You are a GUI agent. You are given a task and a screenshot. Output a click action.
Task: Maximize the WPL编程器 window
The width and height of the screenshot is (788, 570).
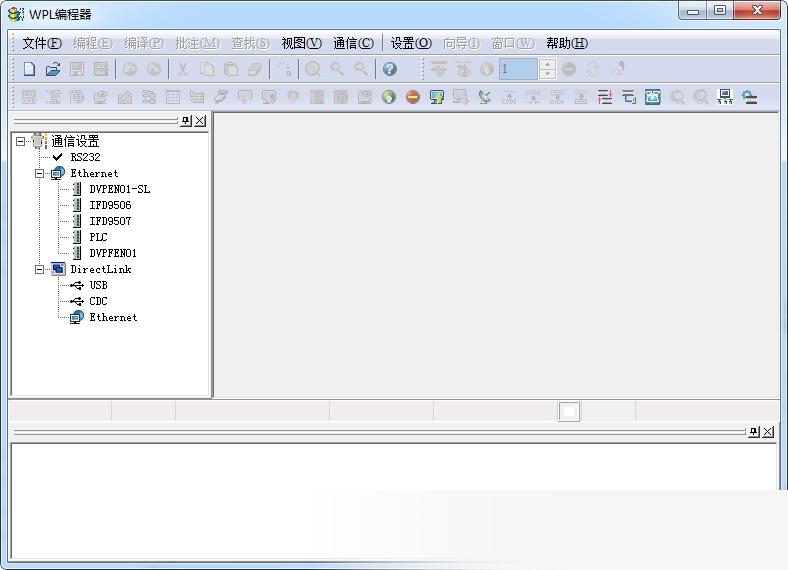pyautogui.click(x=720, y=11)
